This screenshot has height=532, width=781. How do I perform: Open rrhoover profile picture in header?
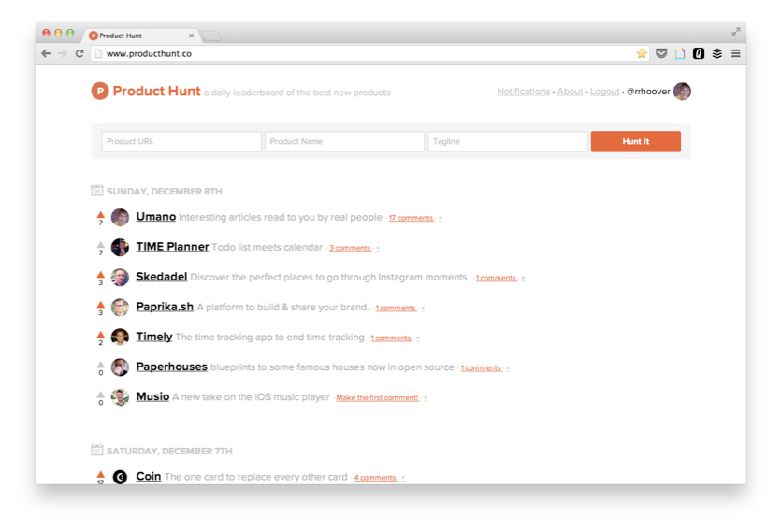(682, 91)
